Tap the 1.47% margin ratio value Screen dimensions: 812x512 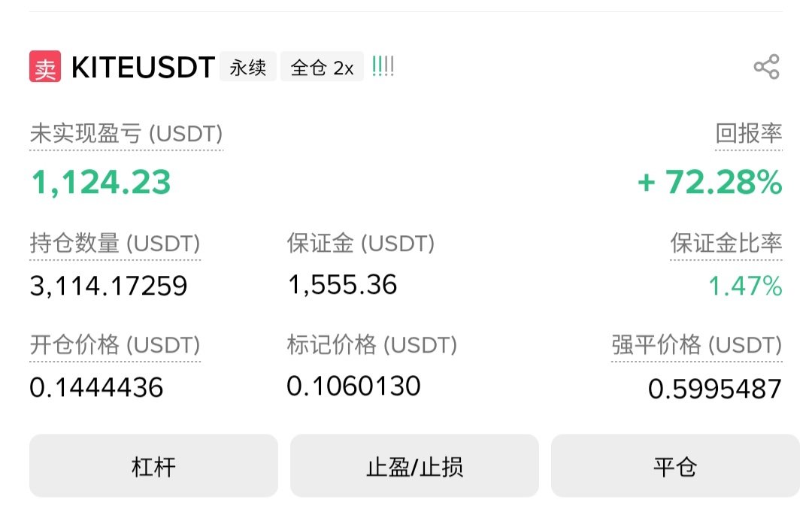click(x=745, y=286)
